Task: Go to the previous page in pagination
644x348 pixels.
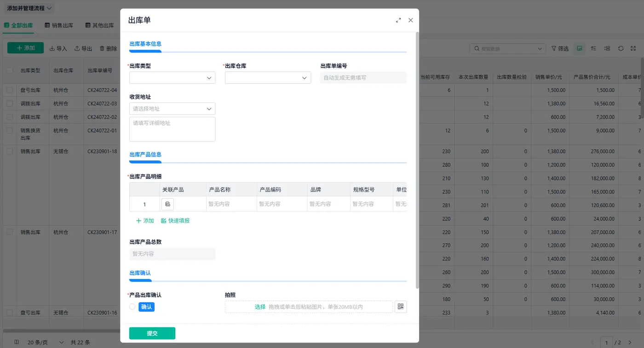Action: [592, 342]
